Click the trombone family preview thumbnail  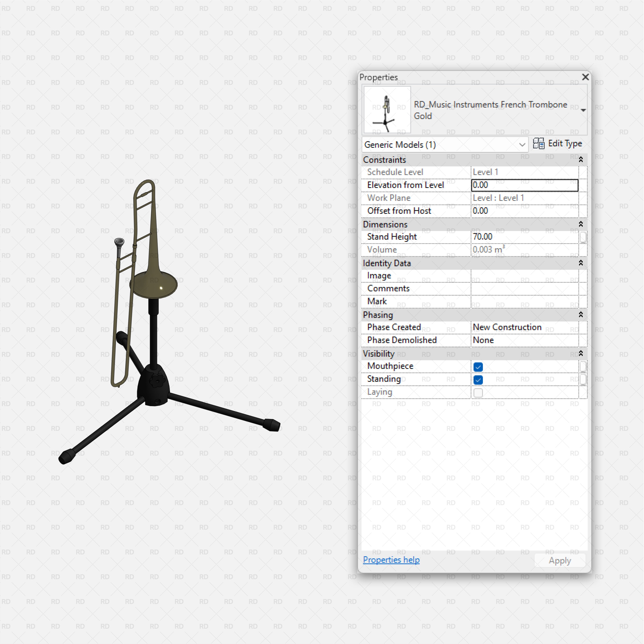[x=387, y=110]
